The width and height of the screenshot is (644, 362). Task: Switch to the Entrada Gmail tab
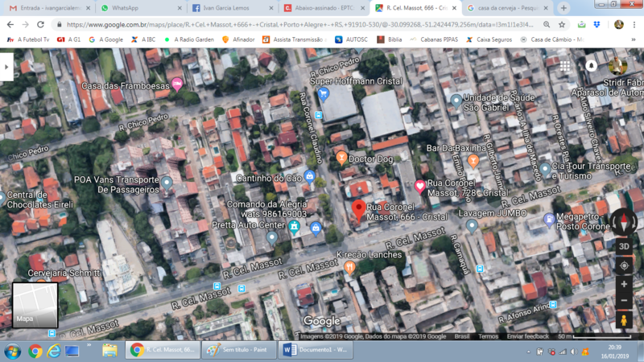click(50, 8)
